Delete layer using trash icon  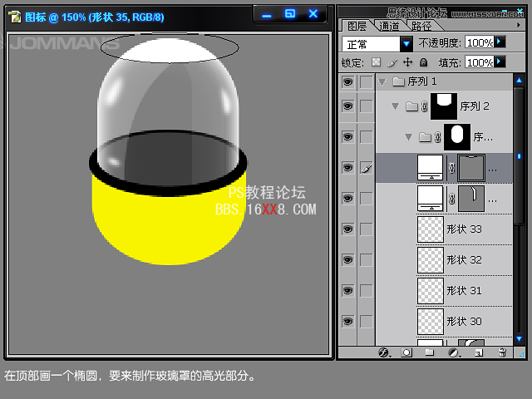501,352
